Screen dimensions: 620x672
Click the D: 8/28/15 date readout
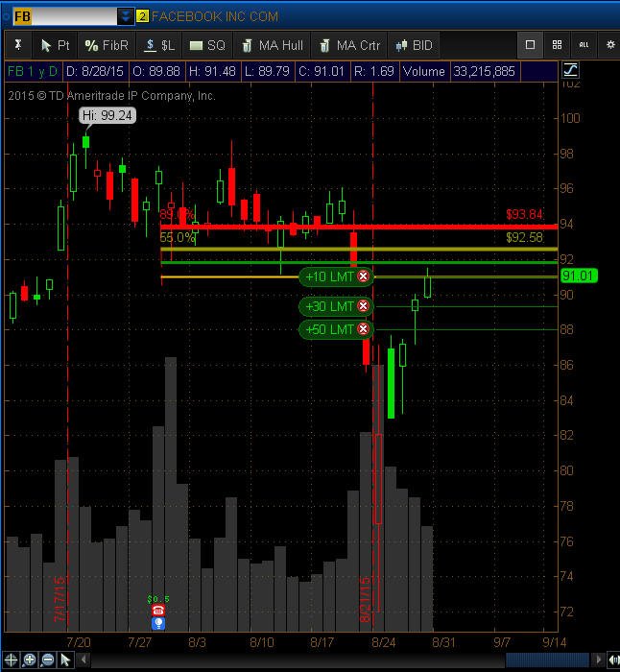click(94, 71)
